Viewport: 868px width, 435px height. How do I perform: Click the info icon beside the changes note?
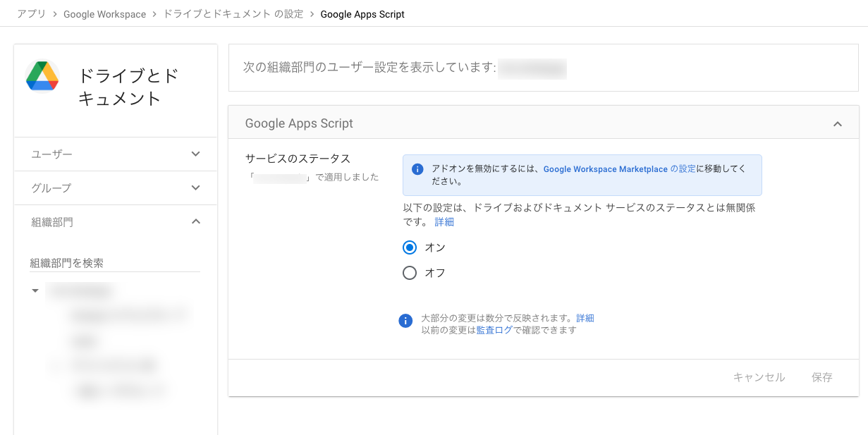click(x=405, y=321)
